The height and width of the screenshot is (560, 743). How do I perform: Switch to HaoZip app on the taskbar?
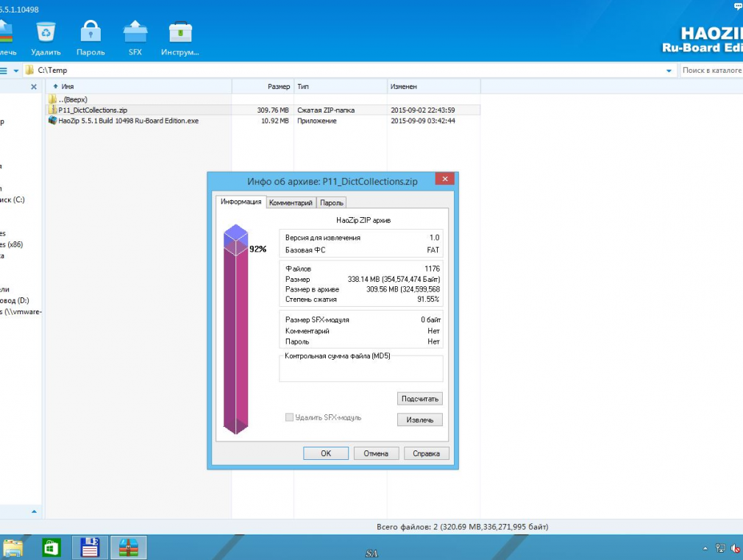129,547
